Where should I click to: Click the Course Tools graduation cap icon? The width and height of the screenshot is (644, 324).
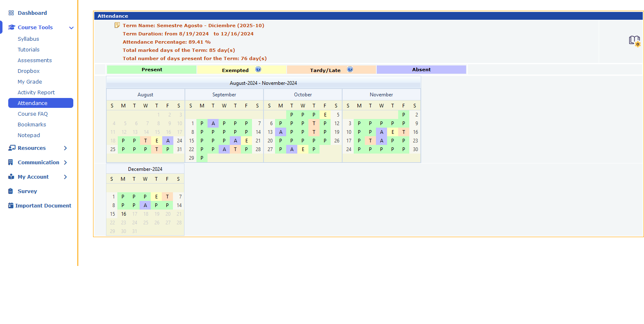pyautogui.click(x=12, y=28)
